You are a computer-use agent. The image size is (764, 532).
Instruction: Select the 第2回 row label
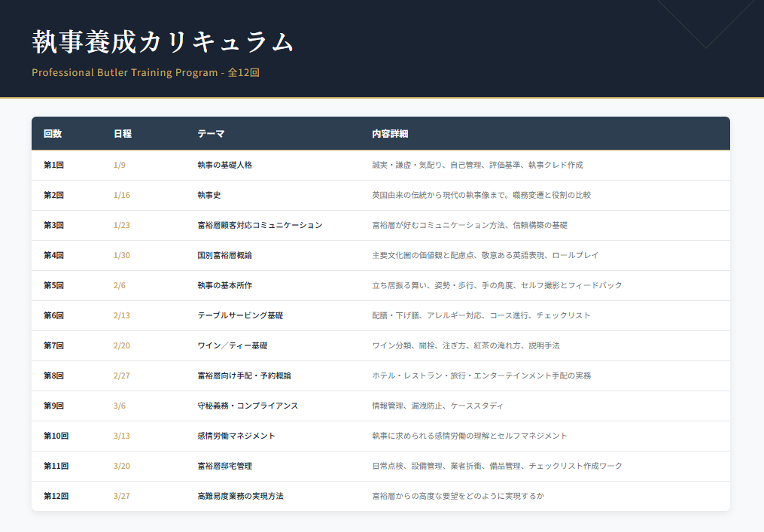click(x=53, y=196)
